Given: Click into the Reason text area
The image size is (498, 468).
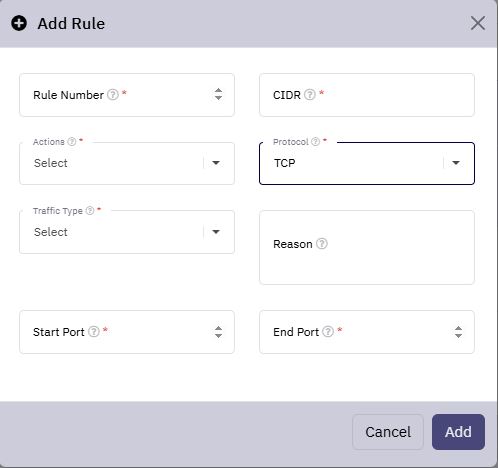Looking at the screenshot, I should point(367,247).
